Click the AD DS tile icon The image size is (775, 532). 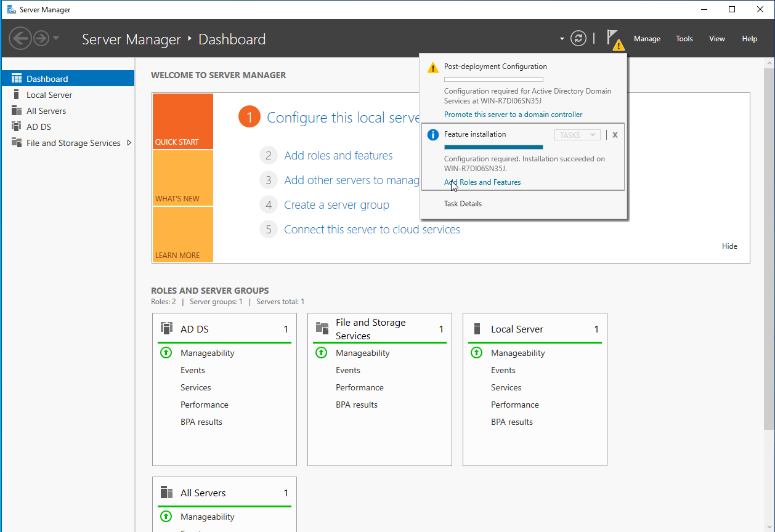coord(166,328)
